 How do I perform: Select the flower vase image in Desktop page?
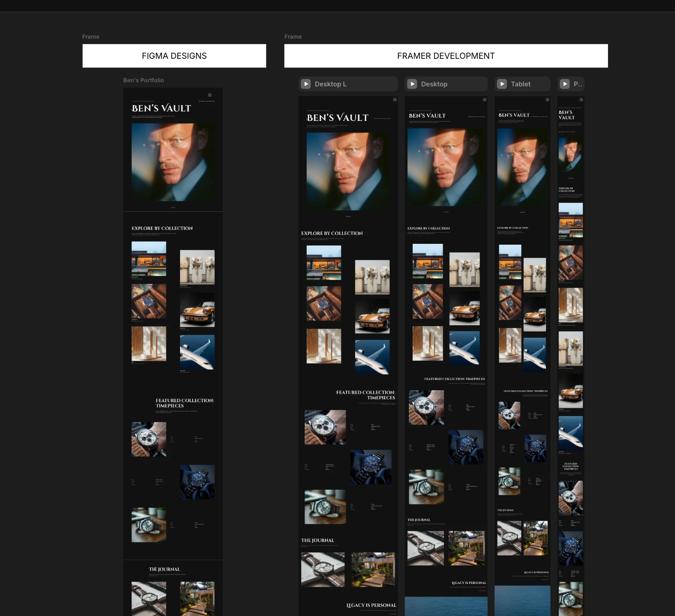[x=465, y=269]
